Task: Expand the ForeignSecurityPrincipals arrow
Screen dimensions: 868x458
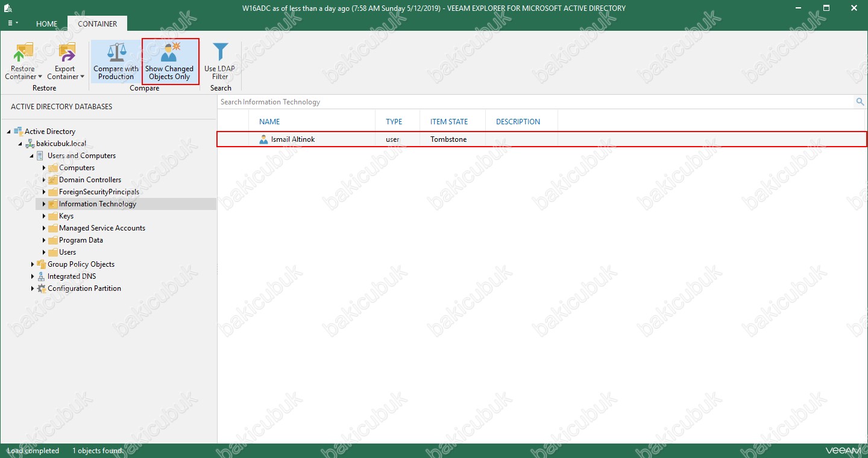Action: tap(44, 192)
